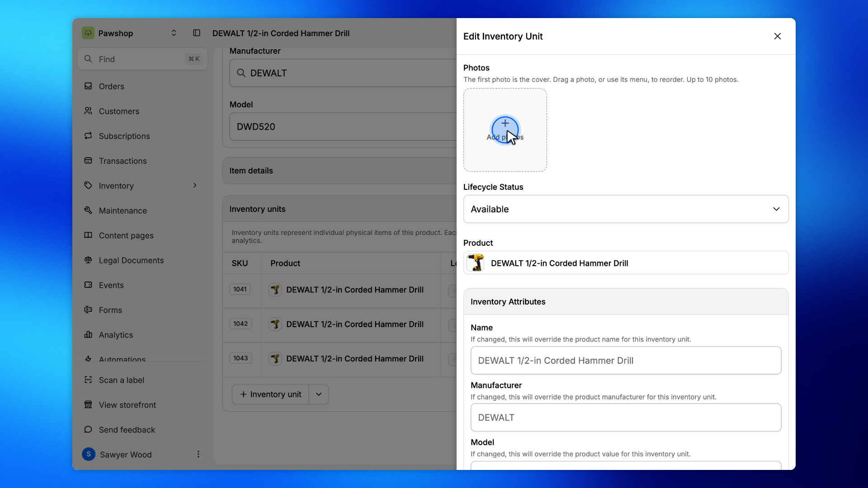The height and width of the screenshot is (488, 868).
Task: Click the Add Inventory unit button
Action: (x=270, y=394)
